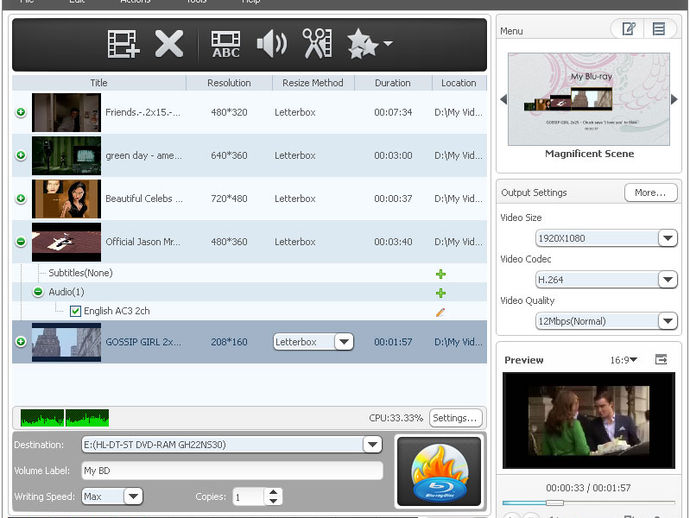Click the stars effects icon
This screenshot has width=690, height=518.
362,44
